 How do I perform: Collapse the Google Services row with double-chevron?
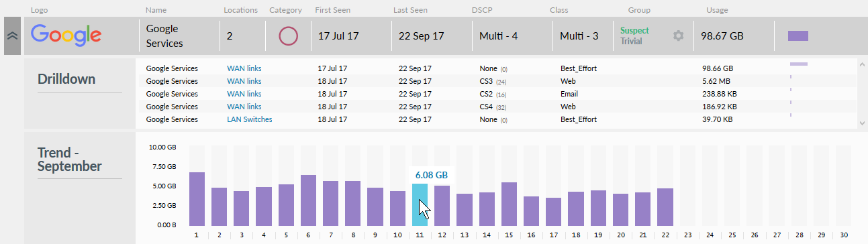pos(12,36)
